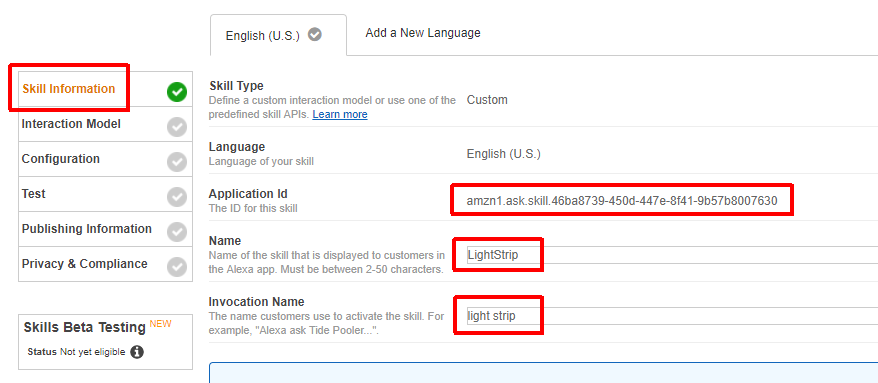
Task: Click gray checkmark beside Privacy & Compliance
Action: [x=177, y=267]
